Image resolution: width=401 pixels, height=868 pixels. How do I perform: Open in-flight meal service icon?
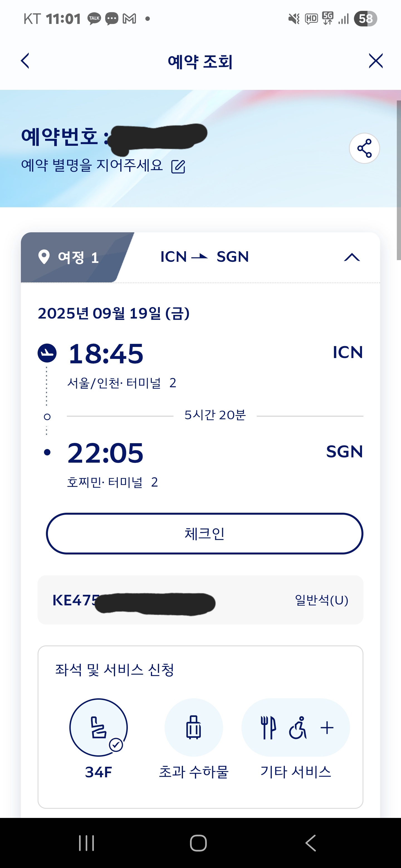point(268,728)
